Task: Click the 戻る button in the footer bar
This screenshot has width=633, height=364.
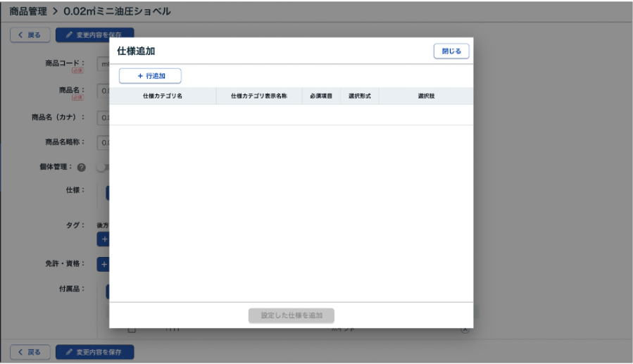Action: coord(30,352)
